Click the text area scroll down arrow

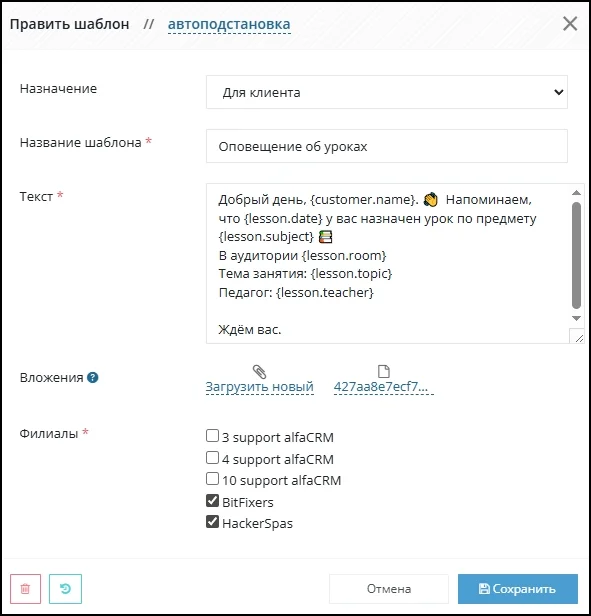[x=576, y=318]
